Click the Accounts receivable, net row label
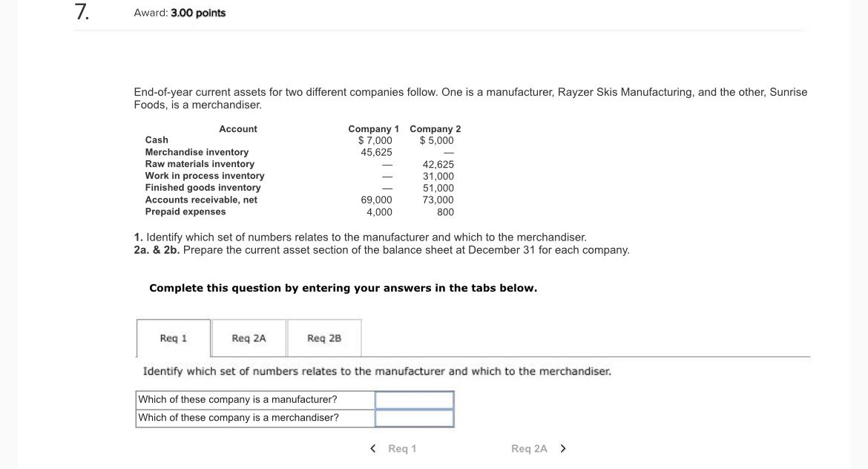Screen dimensions: 868x469 201,200
